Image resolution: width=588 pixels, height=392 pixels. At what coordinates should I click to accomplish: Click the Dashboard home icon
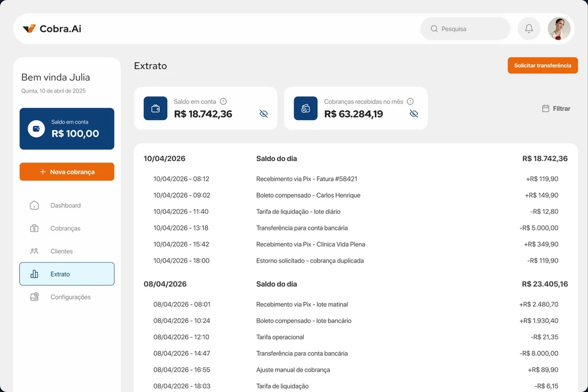(34, 205)
